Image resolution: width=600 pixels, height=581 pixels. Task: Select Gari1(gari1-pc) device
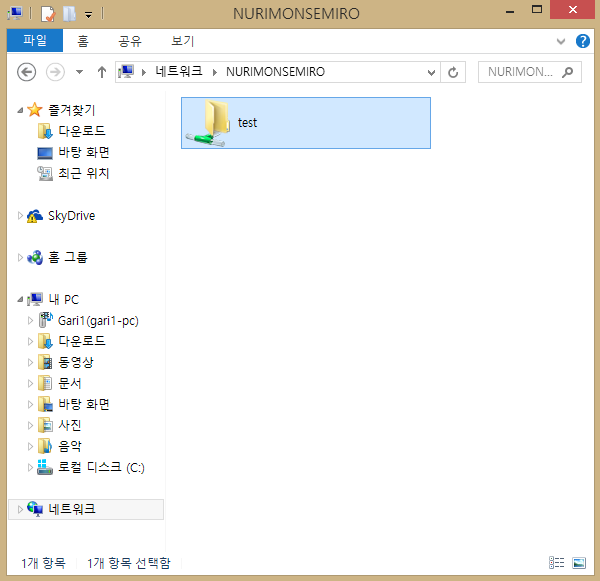tap(88, 320)
